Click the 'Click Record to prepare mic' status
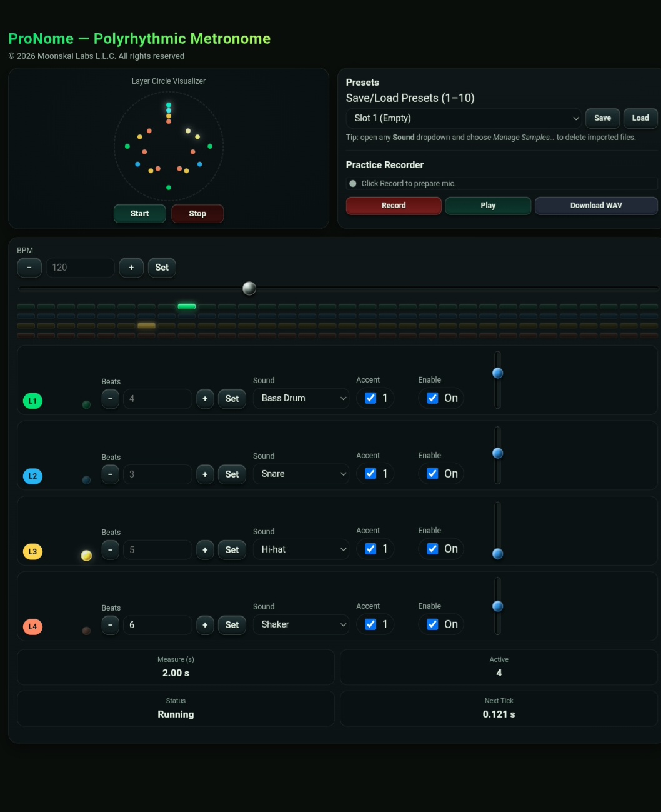The height and width of the screenshot is (812, 661). (x=502, y=184)
